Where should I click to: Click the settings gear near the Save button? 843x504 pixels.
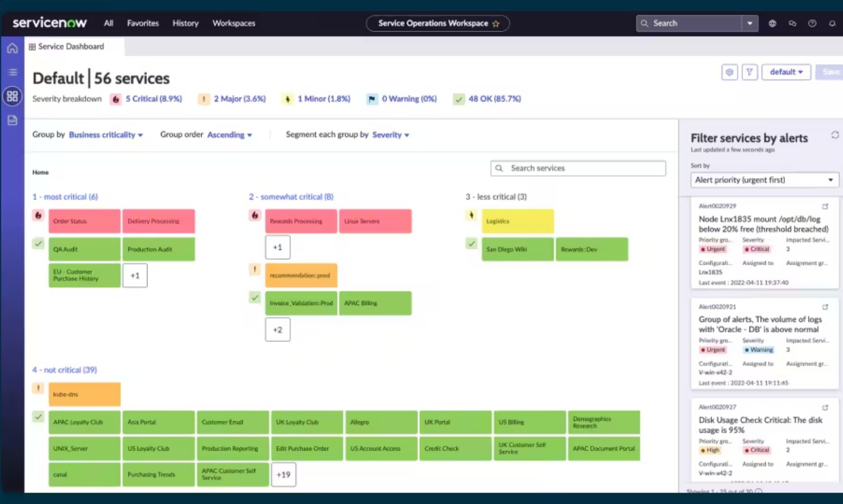(730, 72)
